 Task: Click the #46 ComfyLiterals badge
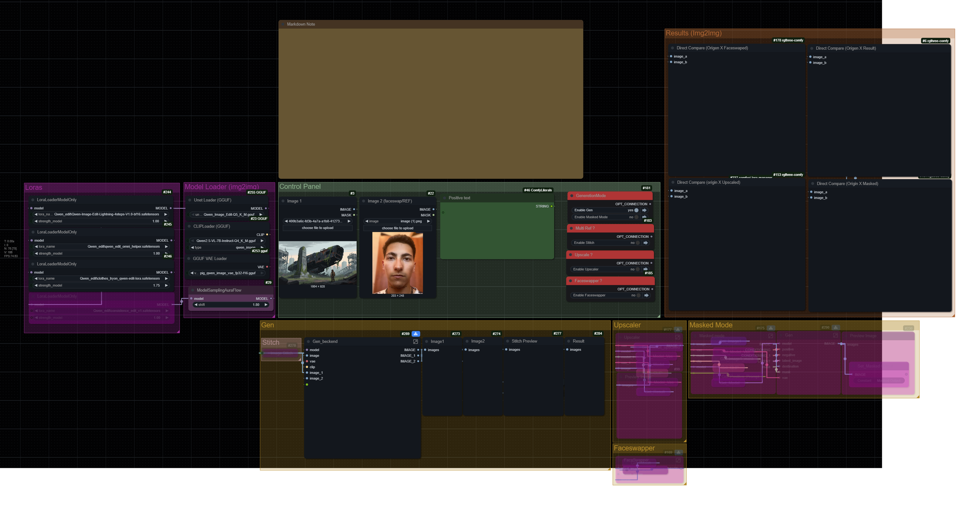click(x=538, y=190)
